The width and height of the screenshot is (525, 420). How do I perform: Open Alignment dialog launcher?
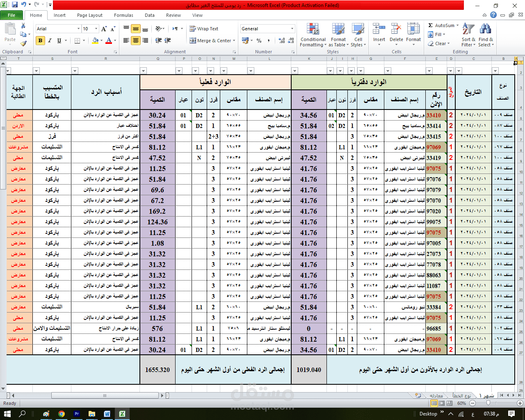click(x=234, y=52)
